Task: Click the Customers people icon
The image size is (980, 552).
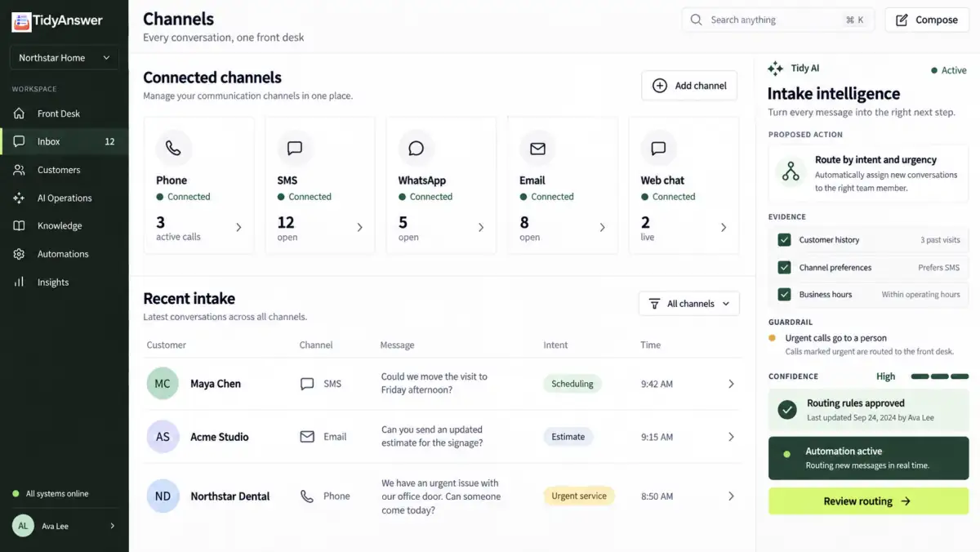Action: (20, 170)
